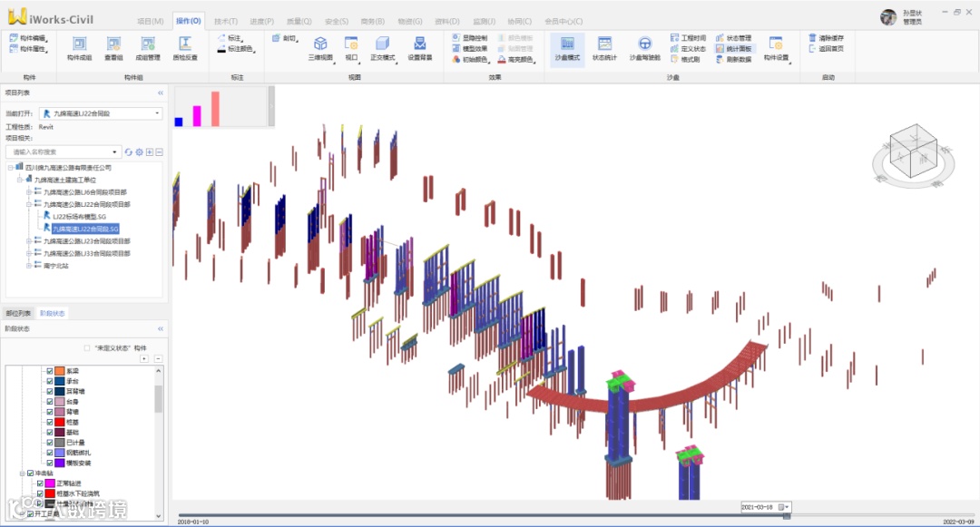980x527 pixels.
Task: Collapse the 项目列表 panel chevron
Action: (161, 93)
